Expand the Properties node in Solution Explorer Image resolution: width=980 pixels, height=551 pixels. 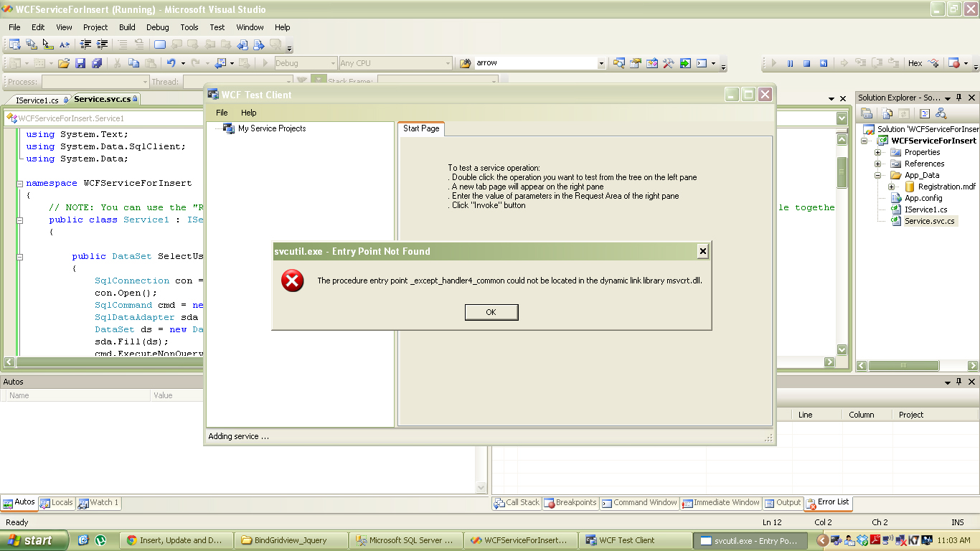(x=877, y=152)
